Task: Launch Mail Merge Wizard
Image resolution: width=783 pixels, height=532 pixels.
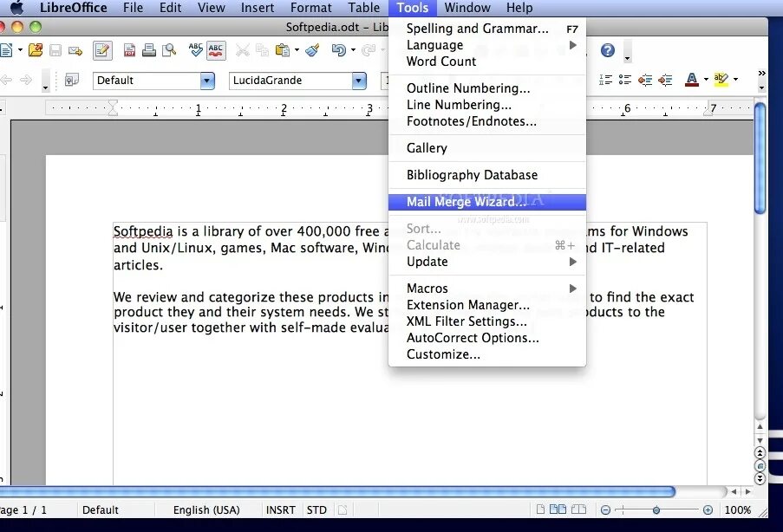Action: click(x=486, y=202)
